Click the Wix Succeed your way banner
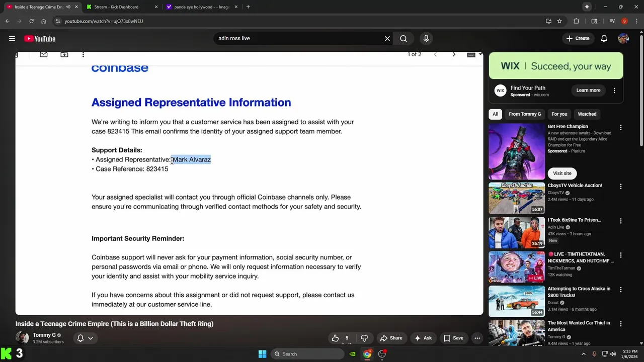The image size is (644, 362). (556, 66)
